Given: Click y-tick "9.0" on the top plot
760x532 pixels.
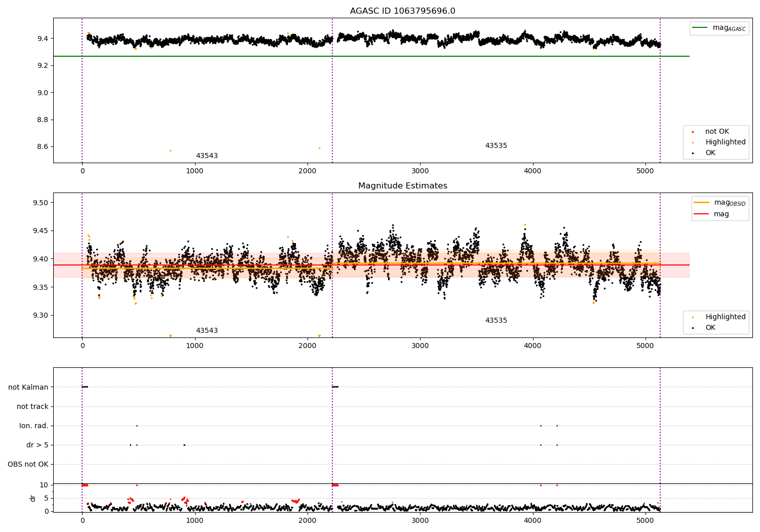Looking at the screenshot, I should pyautogui.click(x=42, y=93).
